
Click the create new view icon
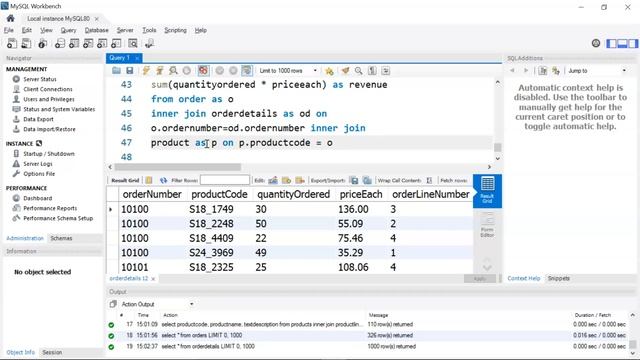coord(88,43)
